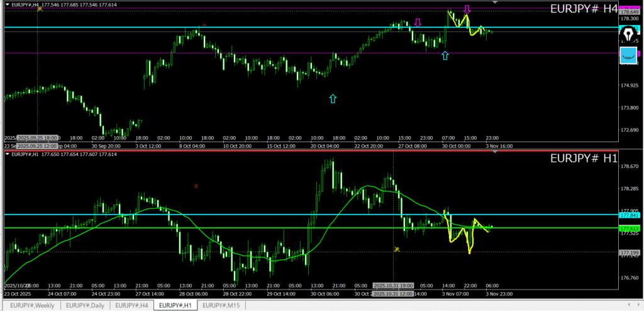Click yellow X marker in H4 chart

tap(40, 9)
